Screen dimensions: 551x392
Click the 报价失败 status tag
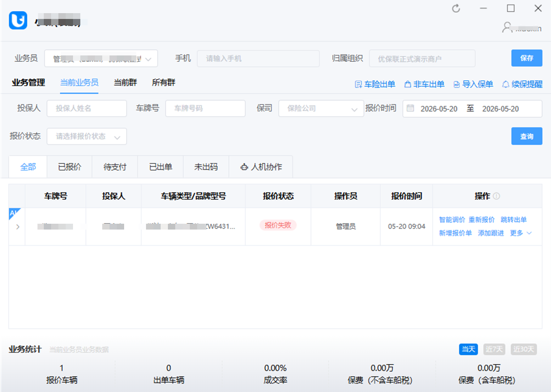pos(278,225)
